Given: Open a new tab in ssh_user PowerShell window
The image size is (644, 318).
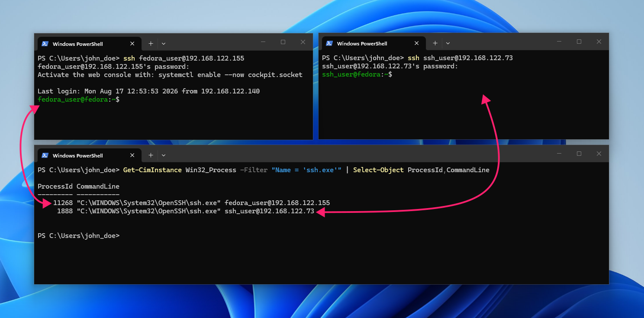Looking at the screenshot, I should (x=435, y=43).
